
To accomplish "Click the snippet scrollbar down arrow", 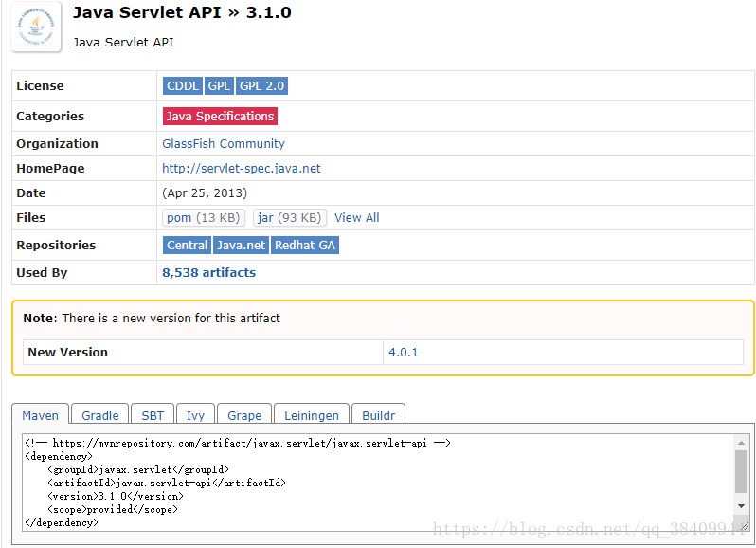I will 741,506.
